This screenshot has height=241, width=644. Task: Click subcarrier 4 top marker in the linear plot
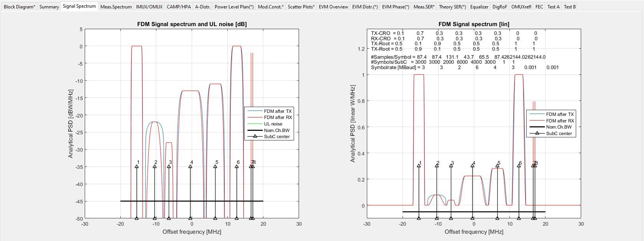pos(472,165)
